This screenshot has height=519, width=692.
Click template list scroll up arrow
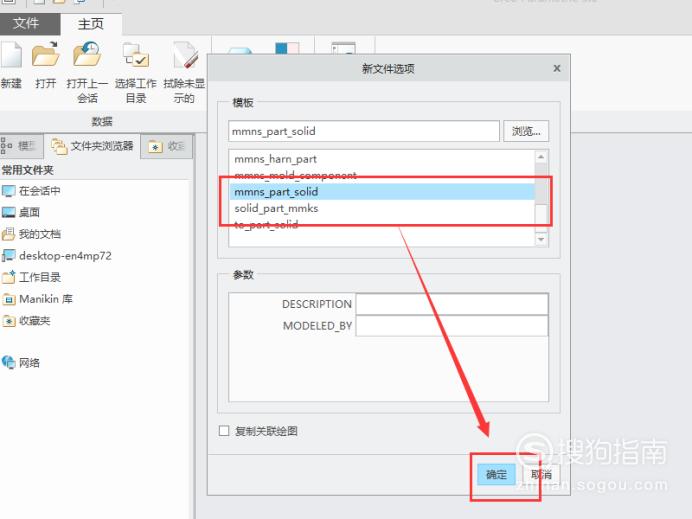click(x=541, y=157)
